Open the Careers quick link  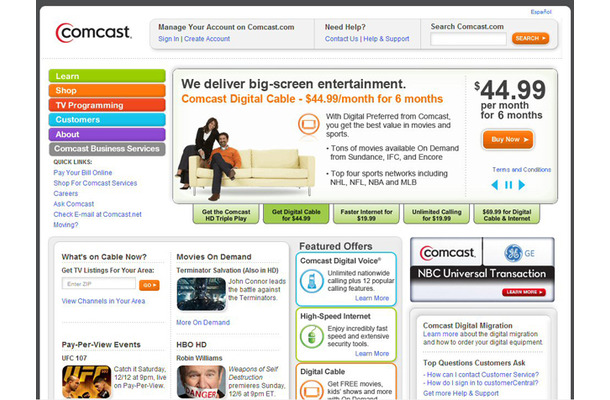66,193
